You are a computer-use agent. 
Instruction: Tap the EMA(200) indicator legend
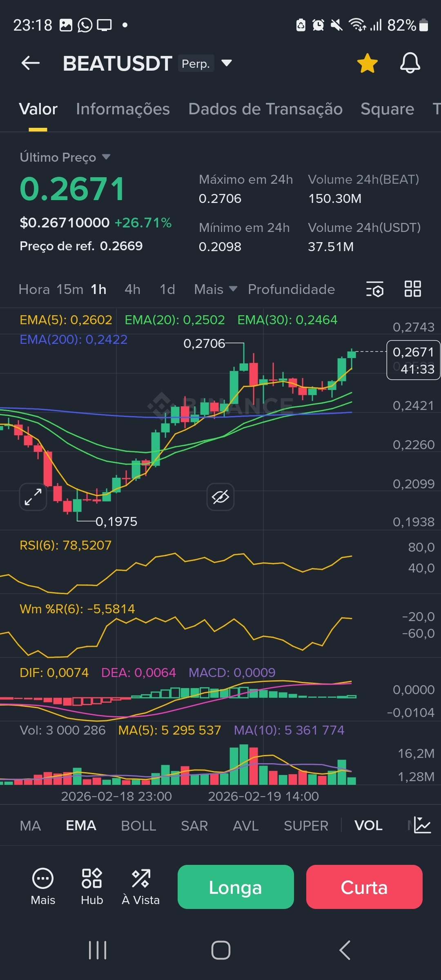[73, 339]
